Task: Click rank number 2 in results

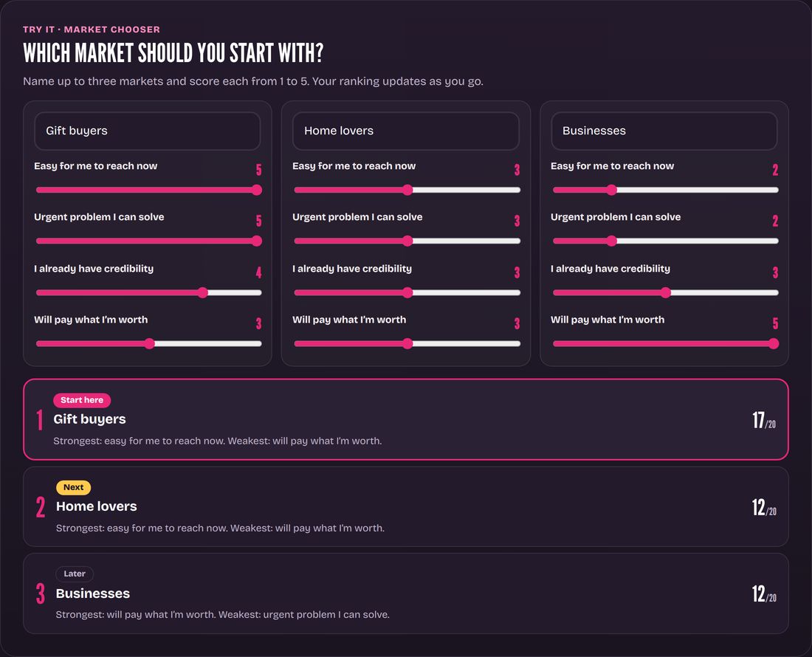Action: point(41,507)
